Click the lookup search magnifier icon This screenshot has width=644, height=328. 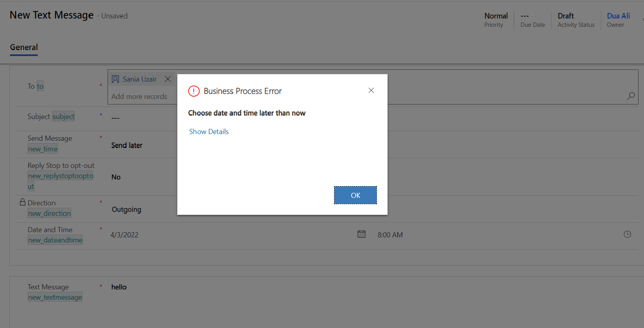631,96
